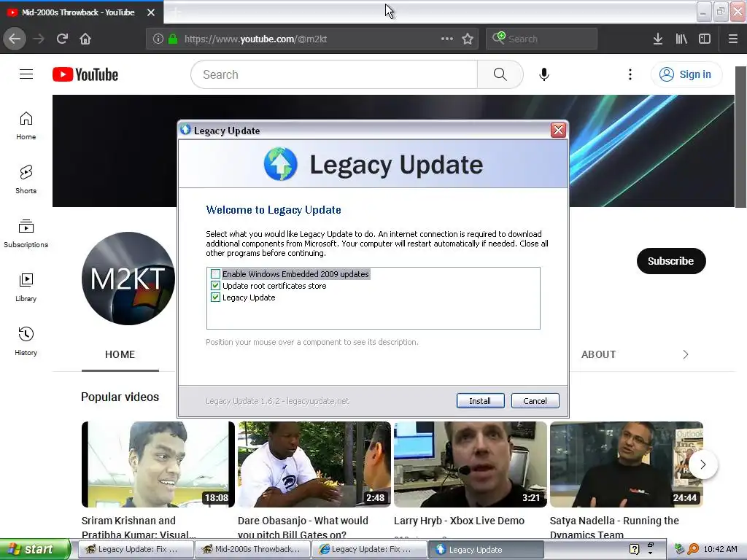The width and height of the screenshot is (747, 560).
Task: Open the YouTube guide hamburger menu
Action: click(x=26, y=74)
